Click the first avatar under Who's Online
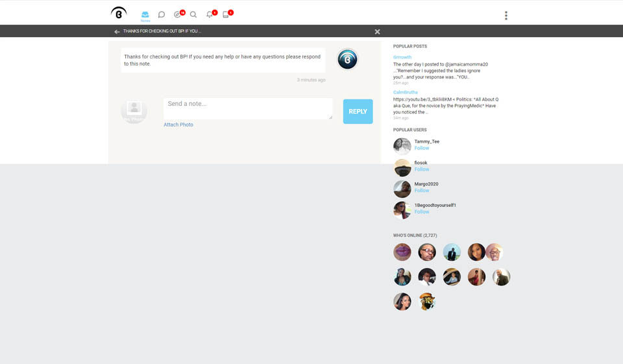This screenshot has width=623, height=364. coord(402,252)
